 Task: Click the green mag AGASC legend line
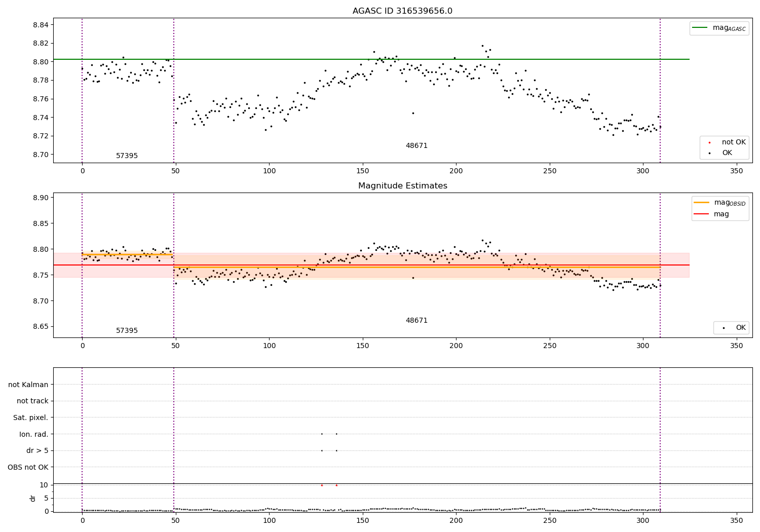point(701,28)
